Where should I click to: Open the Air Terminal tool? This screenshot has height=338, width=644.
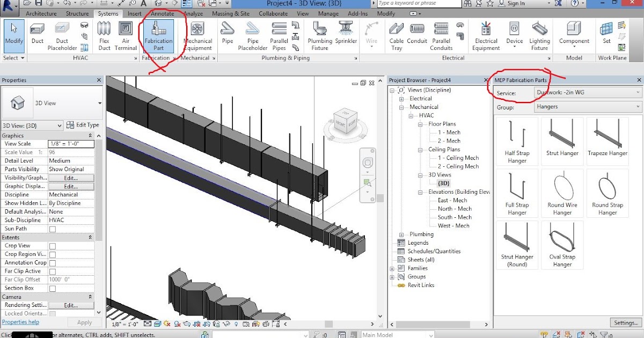coord(126,36)
